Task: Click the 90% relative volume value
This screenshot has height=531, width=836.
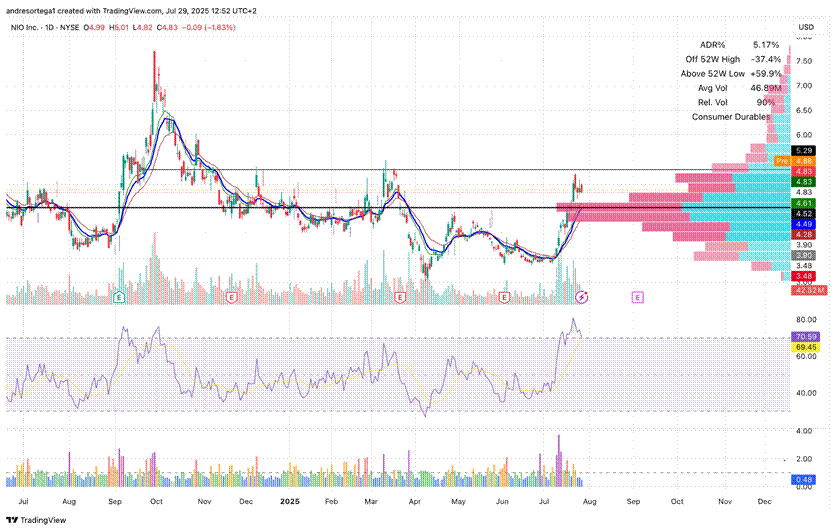Action: [766, 102]
